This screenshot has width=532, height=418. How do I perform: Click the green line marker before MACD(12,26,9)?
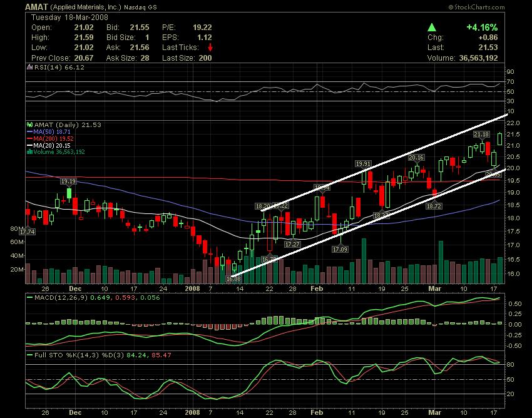(x=29, y=298)
